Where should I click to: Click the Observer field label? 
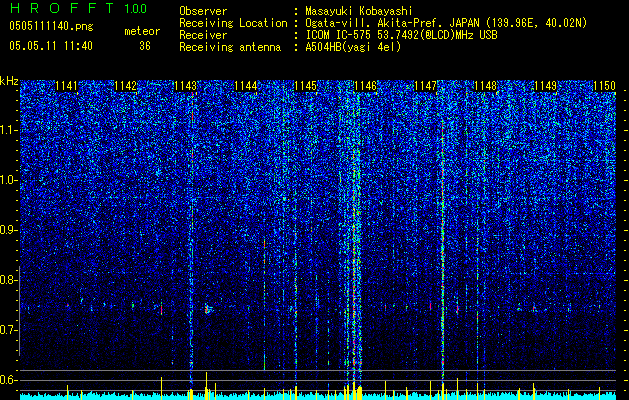point(203,11)
